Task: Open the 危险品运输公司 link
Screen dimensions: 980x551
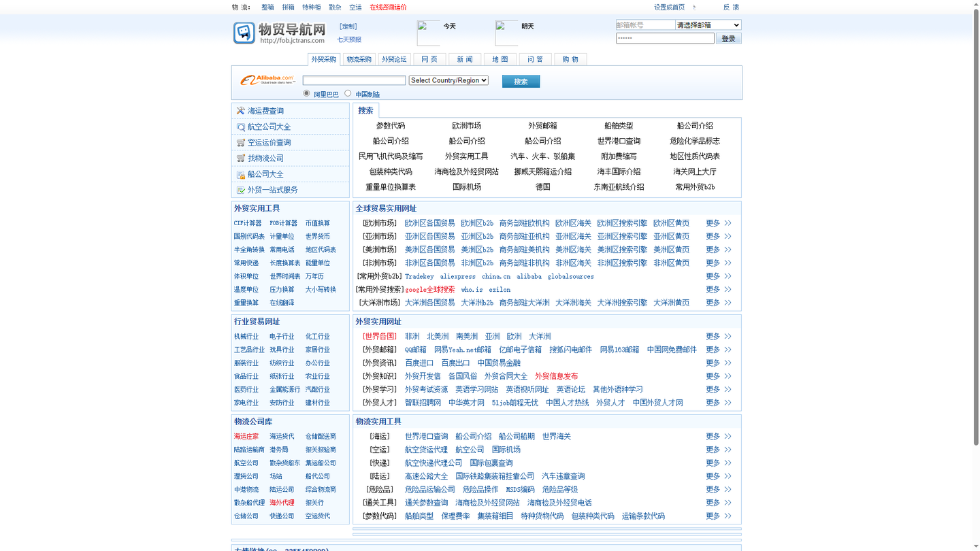Action: click(x=430, y=490)
